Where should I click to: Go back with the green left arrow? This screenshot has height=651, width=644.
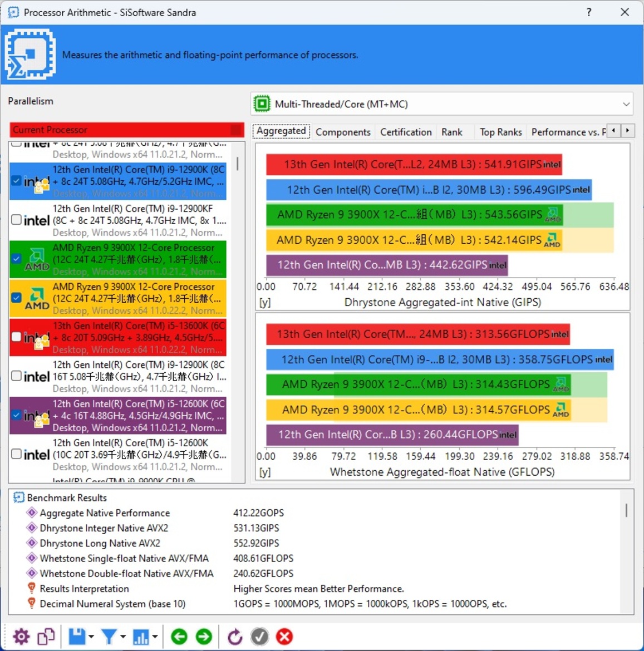(x=179, y=637)
